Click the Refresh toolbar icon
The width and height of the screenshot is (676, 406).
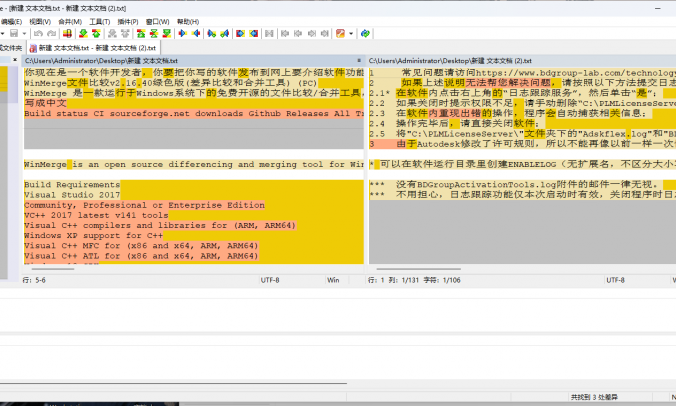[x=365, y=33]
